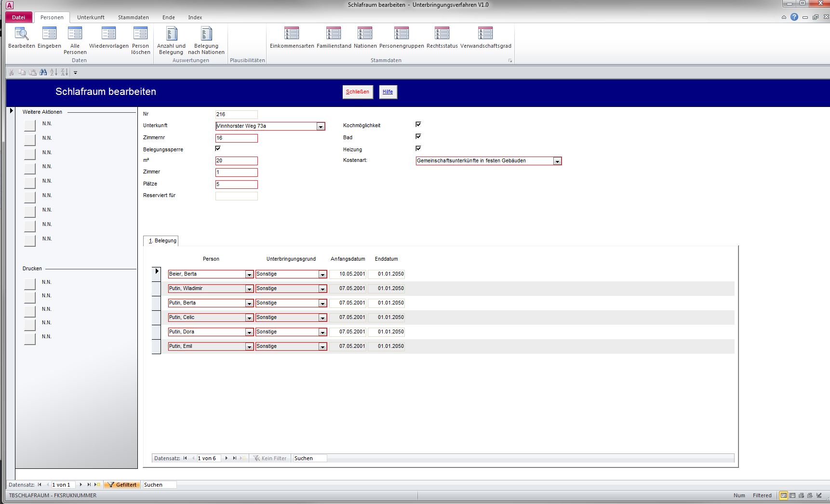Open Anzahl und Belegung report
This screenshot has width=830, height=504.
click(172, 40)
